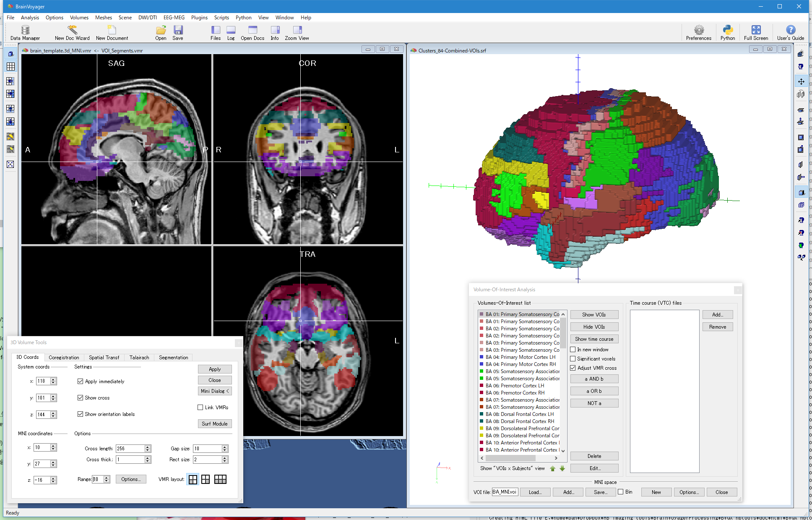Increment System coords y stepper
Image resolution: width=812 pixels, height=520 pixels.
tap(53, 396)
